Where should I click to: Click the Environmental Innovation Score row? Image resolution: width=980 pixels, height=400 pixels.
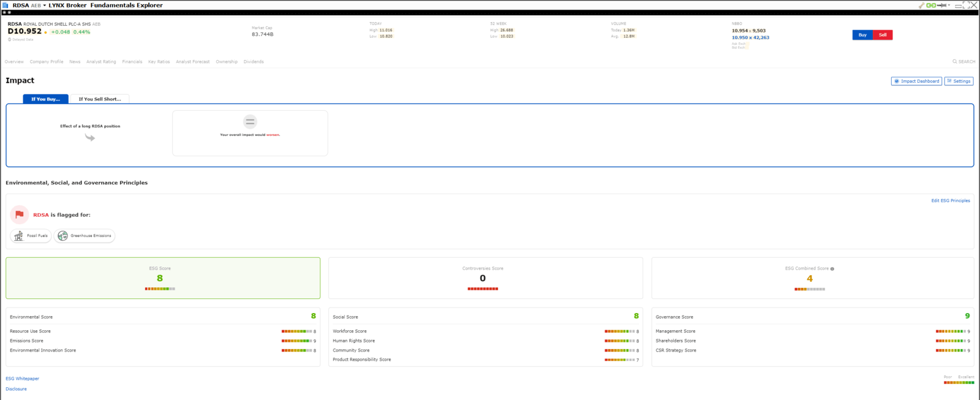click(x=163, y=350)
